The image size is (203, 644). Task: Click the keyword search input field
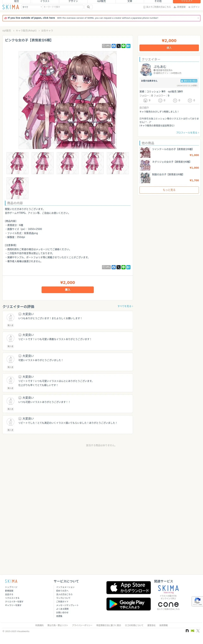pyautogui.click(x=63, y=7)
